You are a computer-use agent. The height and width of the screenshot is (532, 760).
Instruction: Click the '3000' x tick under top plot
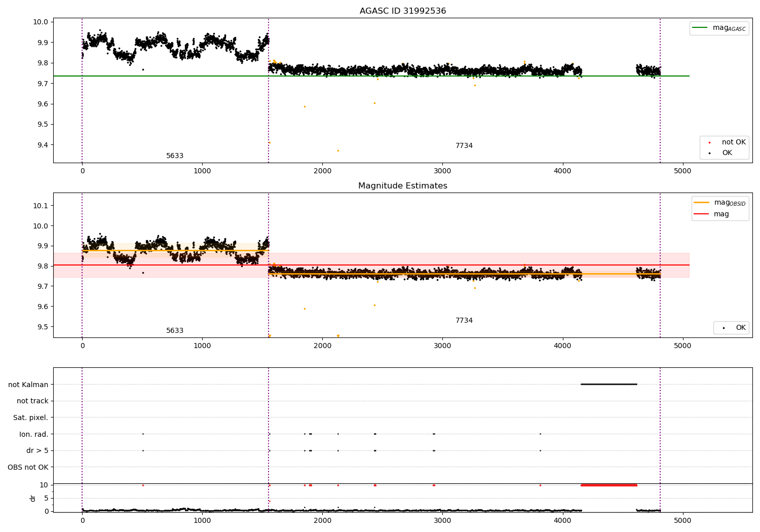click(x=442, y=171)
